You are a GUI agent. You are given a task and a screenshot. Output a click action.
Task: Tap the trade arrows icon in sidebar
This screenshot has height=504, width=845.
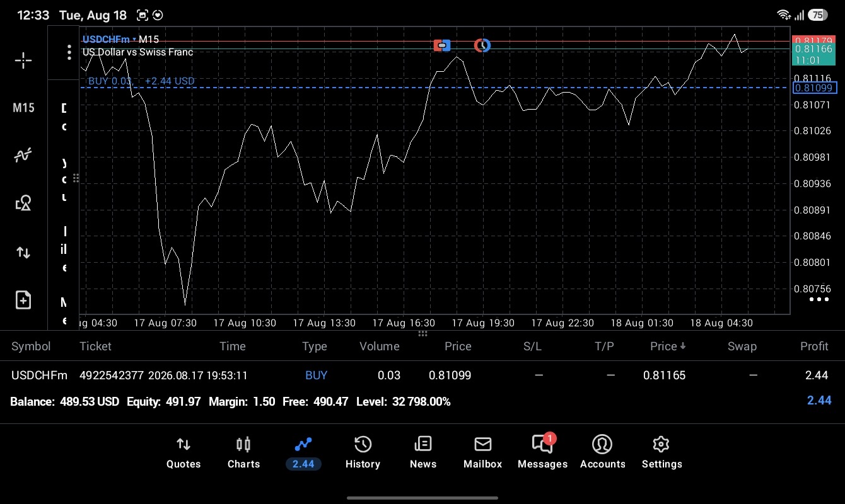23,253
